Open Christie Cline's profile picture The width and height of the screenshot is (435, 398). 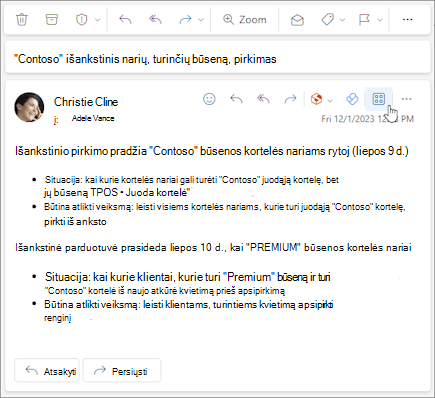[x=29, y=107]
